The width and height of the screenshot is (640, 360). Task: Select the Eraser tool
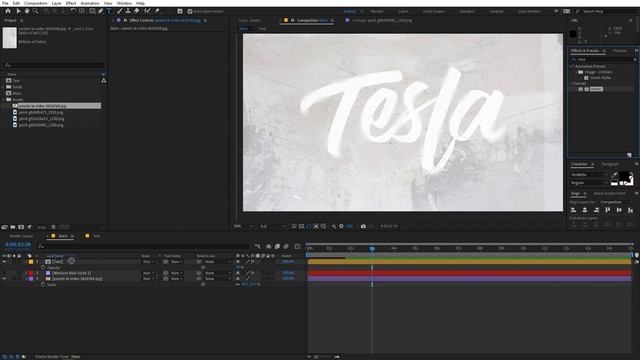pyautogui.click(x=137, y=11)
